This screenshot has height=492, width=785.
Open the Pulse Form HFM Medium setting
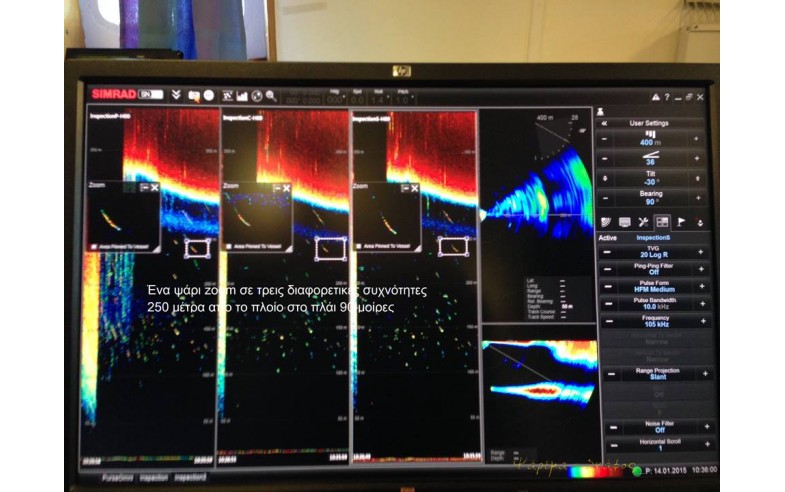point(654,286)
